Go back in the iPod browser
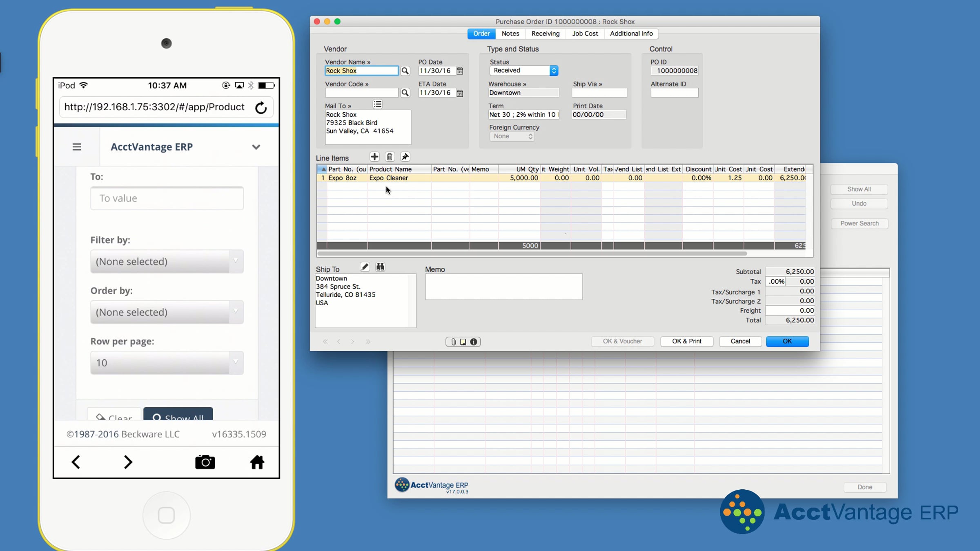Image resolution: width=980 pixels, height=551 pixels. tap(76, 462)
